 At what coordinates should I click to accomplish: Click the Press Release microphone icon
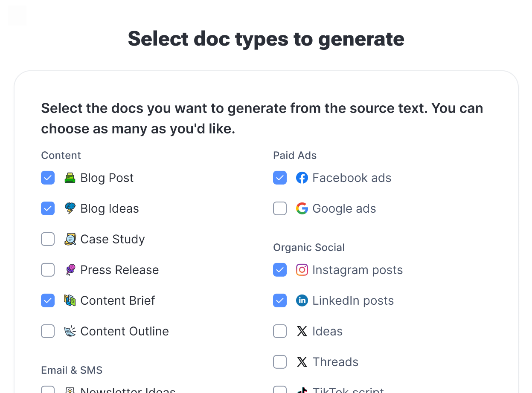click(x=70, y=270)
